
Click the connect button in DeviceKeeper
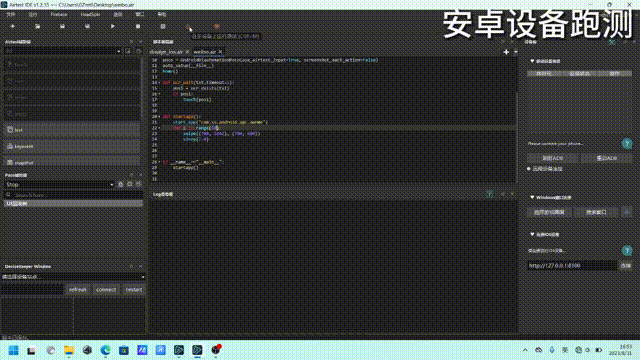[x=106, y=289]
